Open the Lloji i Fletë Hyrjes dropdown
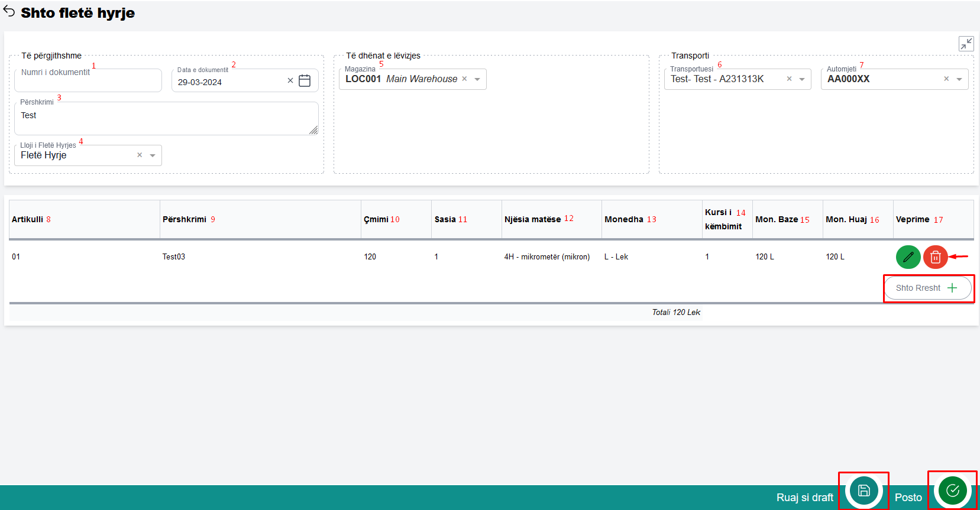Image resolution: width=980 pixels, height=510 pixels. coord(153,155)
